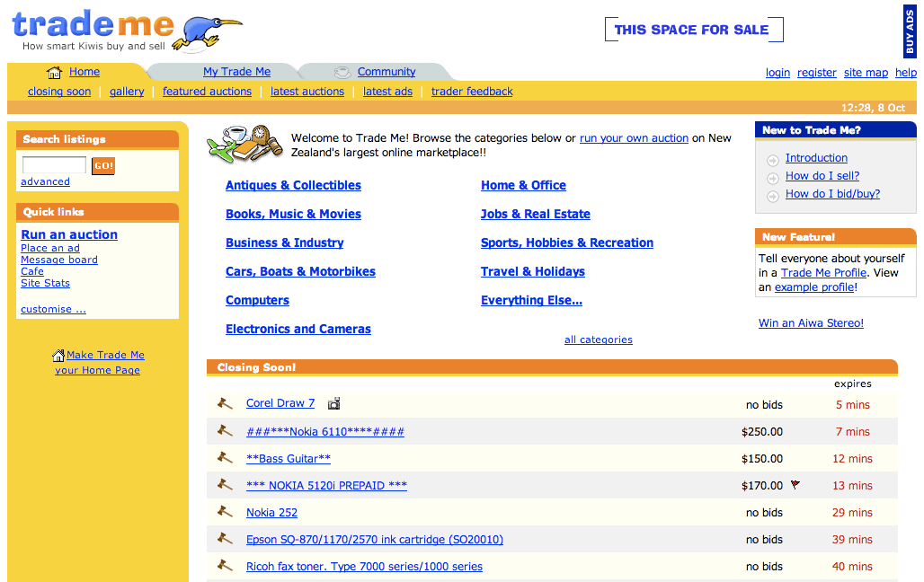924x582 pixels.
Task: View the example profile link
Action: (814, 287)
